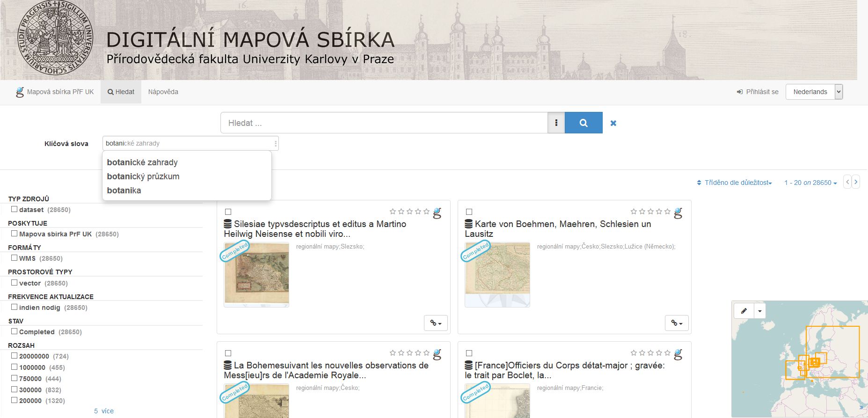Expand the minimap draw tool dropdown arrow
Screen dimensions: 868x418
point(760,311)
